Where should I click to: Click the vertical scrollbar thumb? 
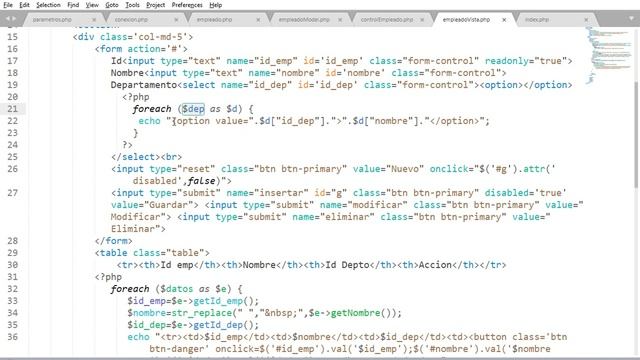[636, 135]
